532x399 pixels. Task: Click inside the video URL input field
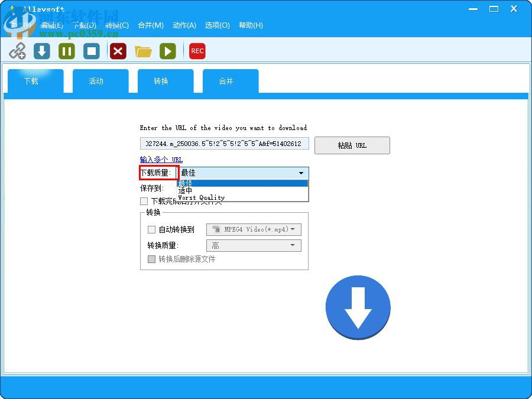tap(223, 144)
